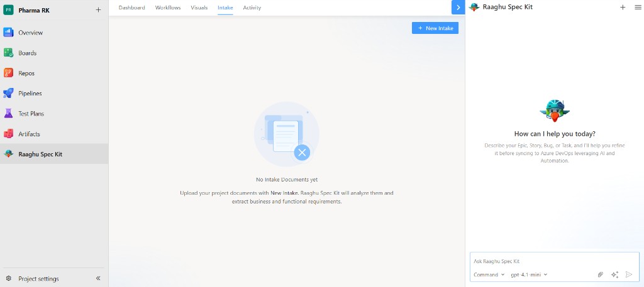Open Repos in the sidebar
Image resolution: width=644 pixels, height=287 pixels.
point(54,73)
